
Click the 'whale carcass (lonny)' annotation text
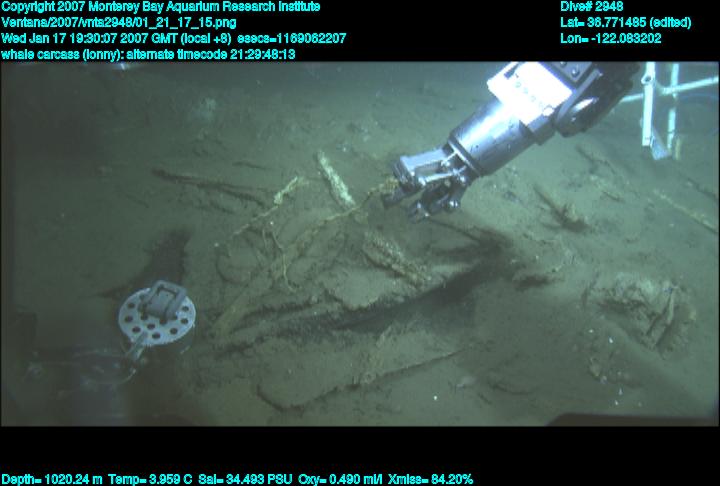pyautogui.click(x=61, y=55)
